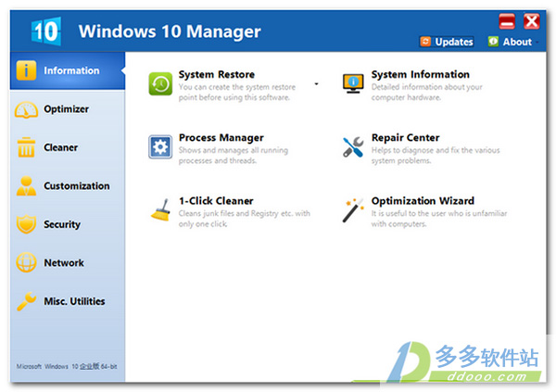Click the green System Restore icon
556x392 pixels.
pyautogui.click(x=160, y=84)
